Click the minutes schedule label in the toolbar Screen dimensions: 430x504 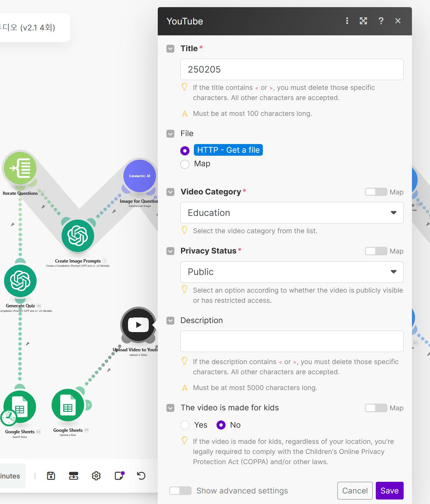tap(10, 476)
